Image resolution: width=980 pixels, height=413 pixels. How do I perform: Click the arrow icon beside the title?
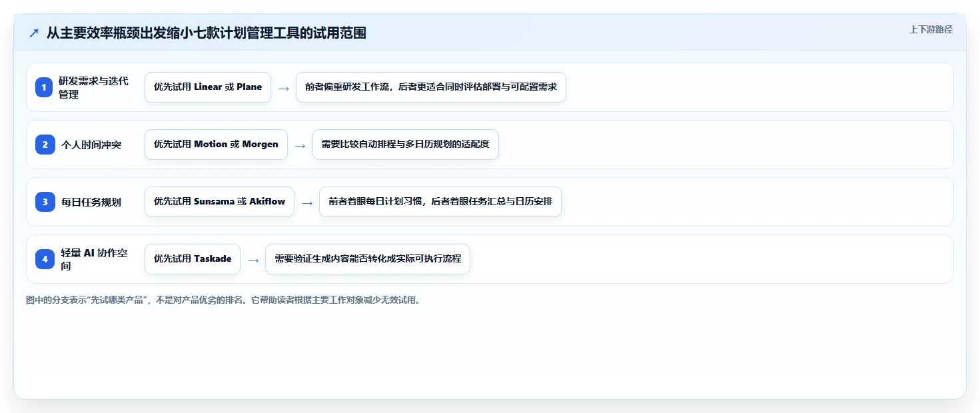pos(34,33)
